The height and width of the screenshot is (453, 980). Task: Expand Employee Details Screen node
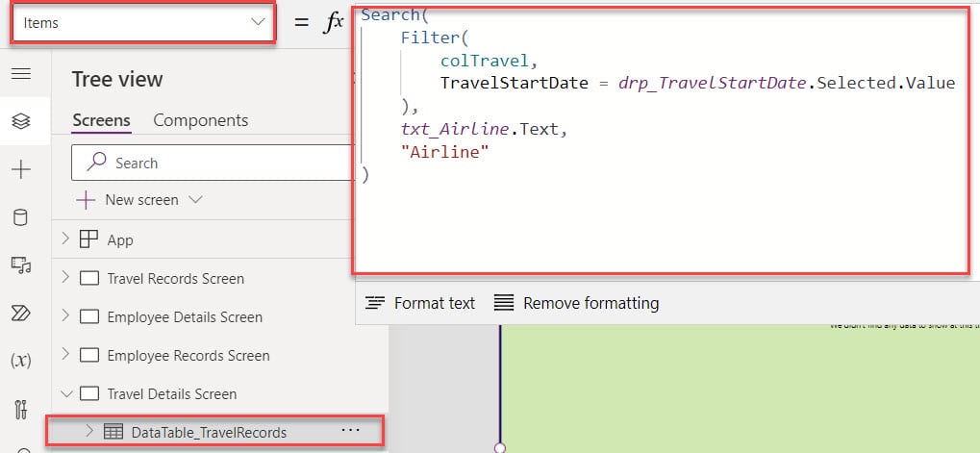click(65, 316)
